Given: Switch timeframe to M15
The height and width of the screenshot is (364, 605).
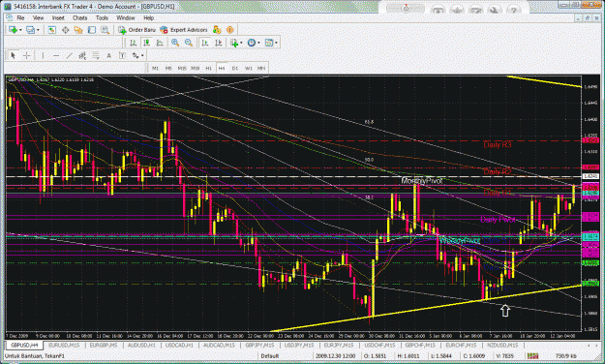Looking at the screenshot, I should coord(182,69).
